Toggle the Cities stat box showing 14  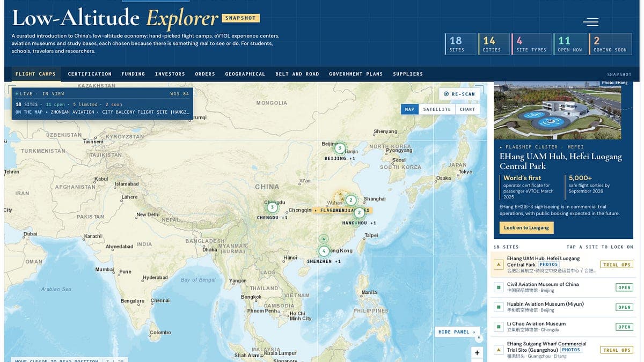click(x=494, y=44)
